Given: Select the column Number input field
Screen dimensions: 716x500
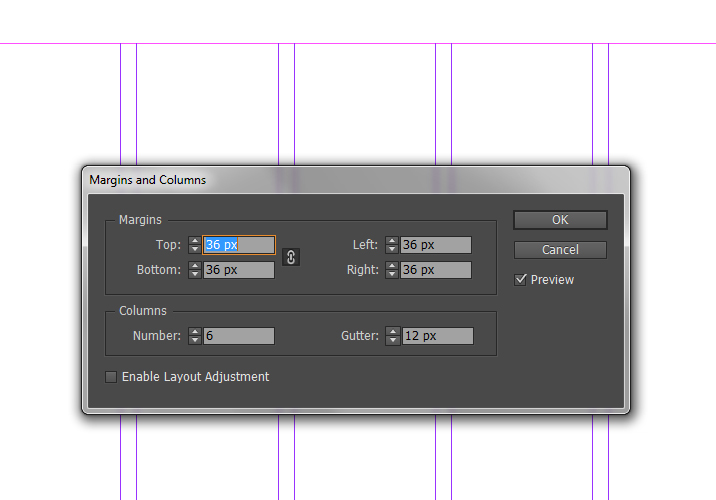Looking at the screenshot, I should (239, 336).
